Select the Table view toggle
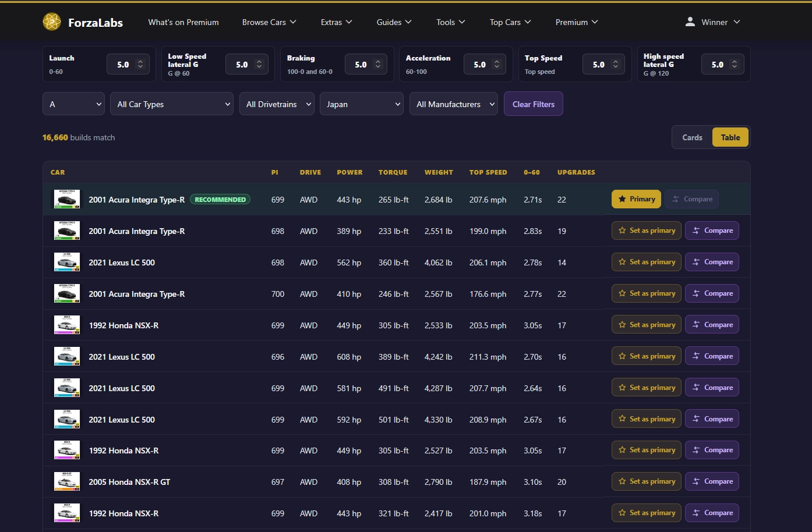The width and height of the screenshot is (812, 532). tap(730, 137)
